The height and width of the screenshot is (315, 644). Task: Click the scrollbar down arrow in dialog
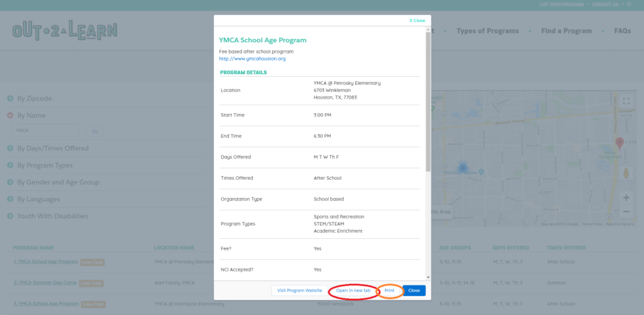[x=428, y=278]
